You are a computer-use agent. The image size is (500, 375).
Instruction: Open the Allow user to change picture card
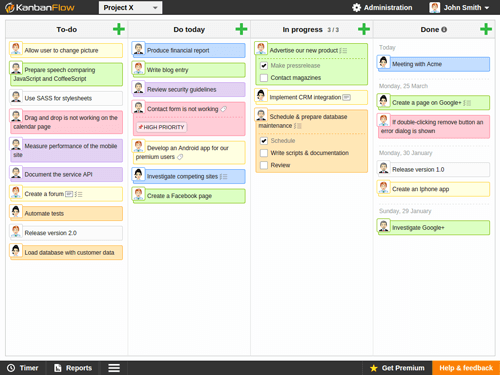pos(66,50)
